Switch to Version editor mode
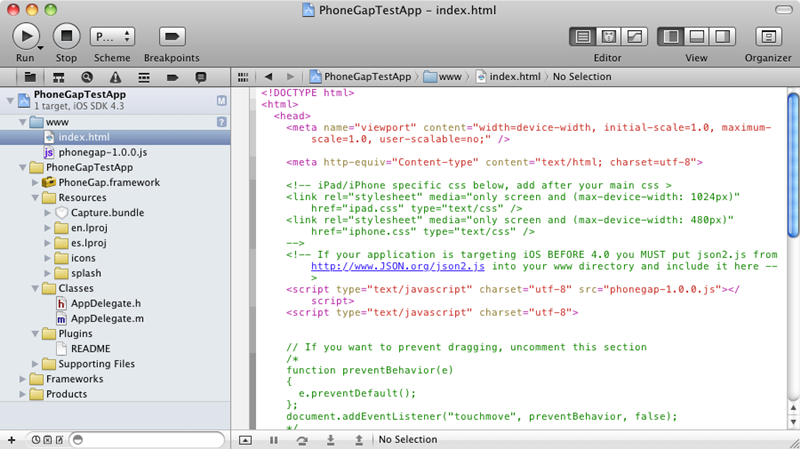 click(634, 37)
